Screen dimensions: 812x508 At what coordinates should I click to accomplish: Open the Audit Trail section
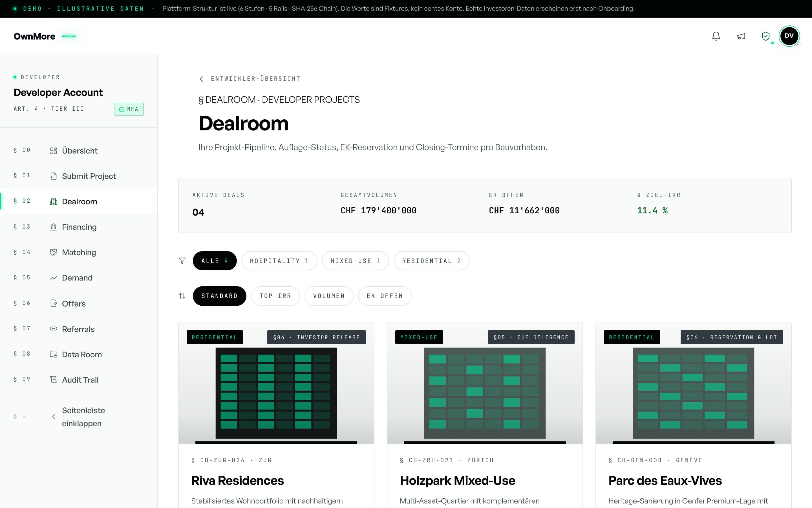(x=78, y=380)
